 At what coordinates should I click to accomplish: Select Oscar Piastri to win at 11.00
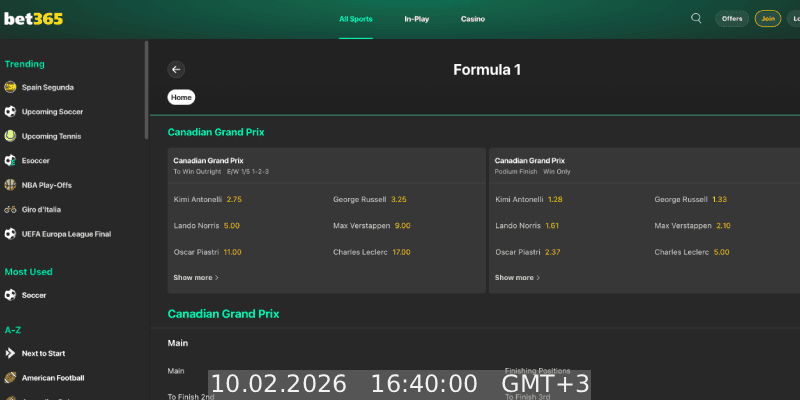click(x=208, y=252)
